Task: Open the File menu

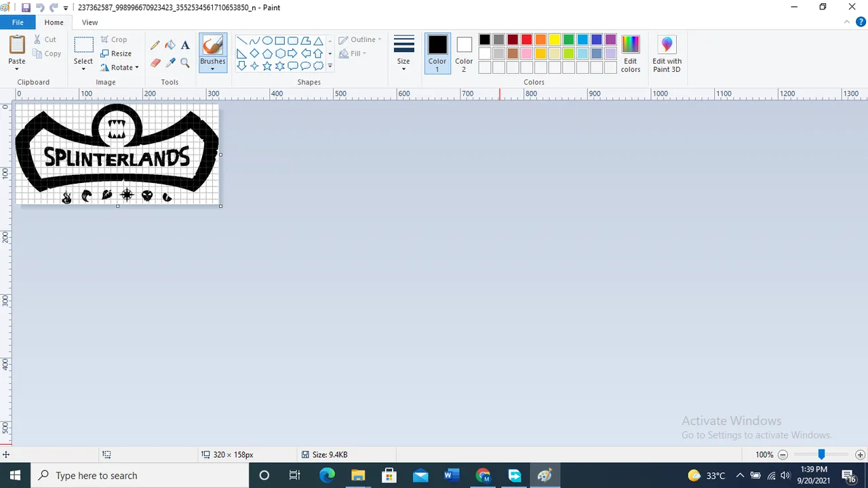Action: (x=18, y=22)
